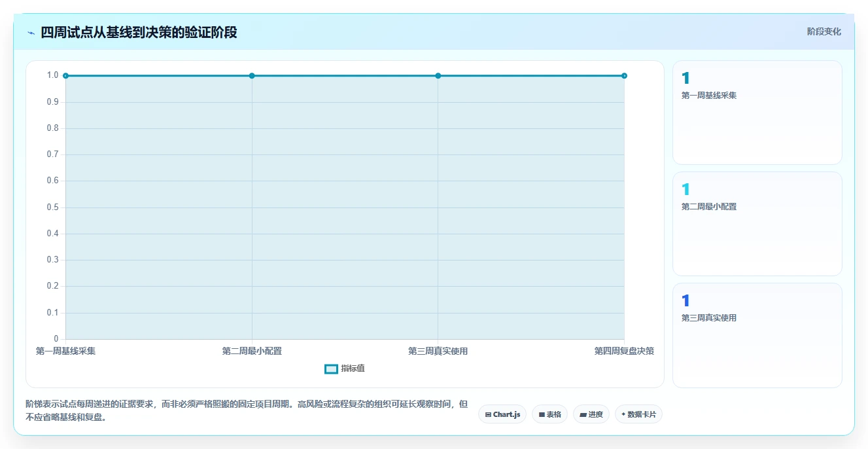
Task: Click the 0.7 y-axis tick label
Action: (x=52, y=154)
